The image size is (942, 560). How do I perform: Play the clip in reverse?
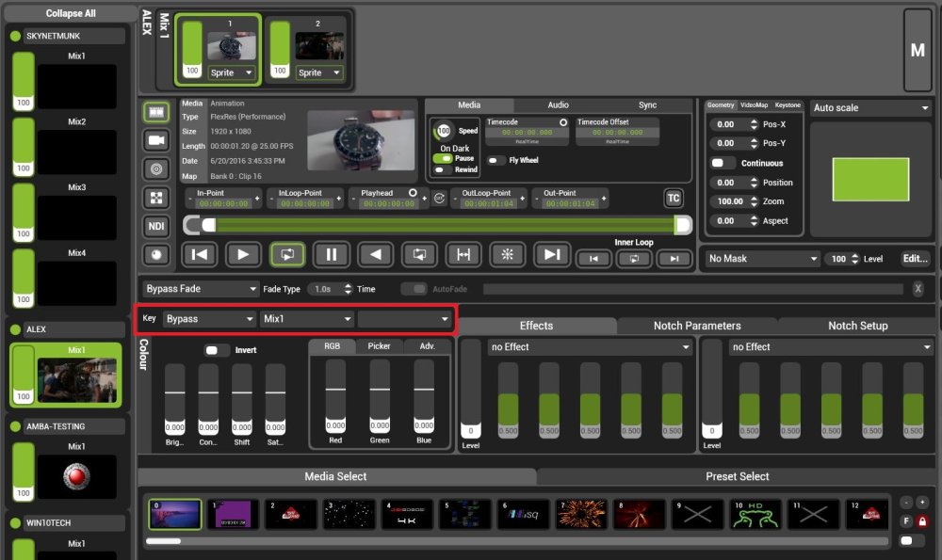(x=376, y=254)
